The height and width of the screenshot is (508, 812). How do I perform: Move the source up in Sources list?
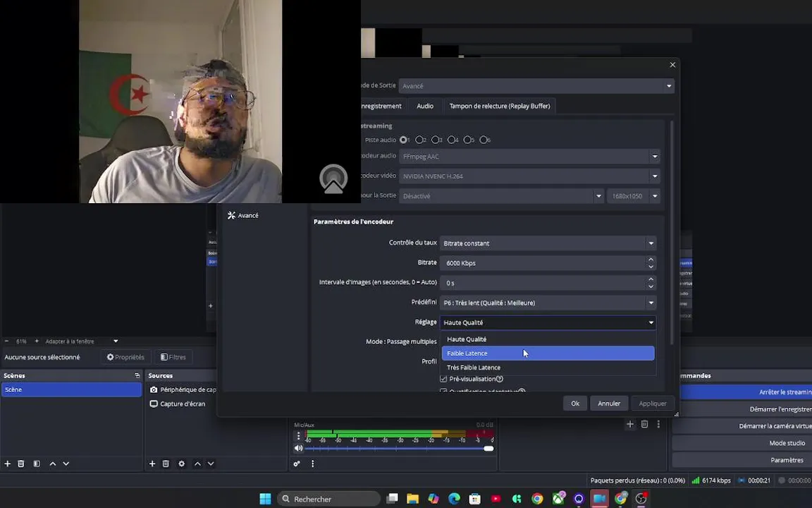point(198,464)
